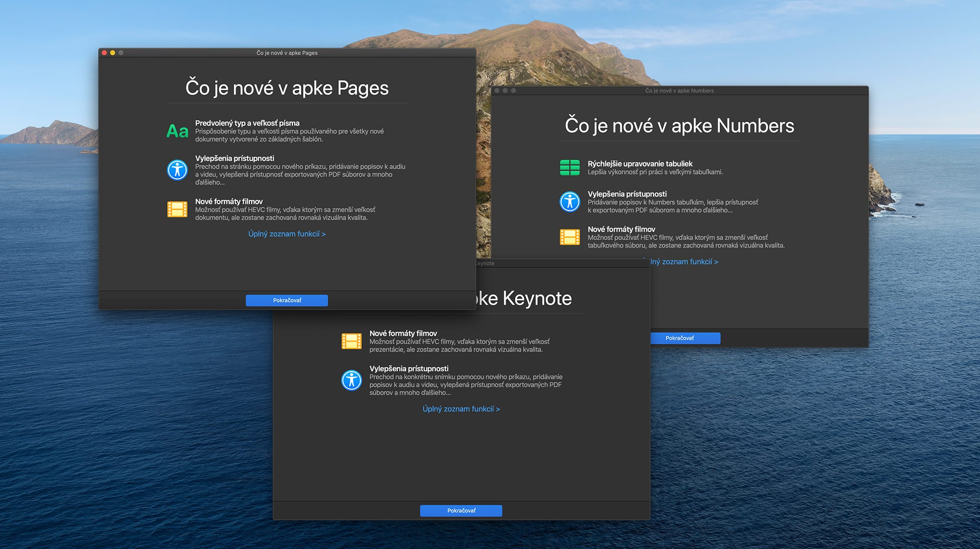This screenshot has width=980, height=549.
Task: Click the Pages window title bar text
Action: click(287, 53)
